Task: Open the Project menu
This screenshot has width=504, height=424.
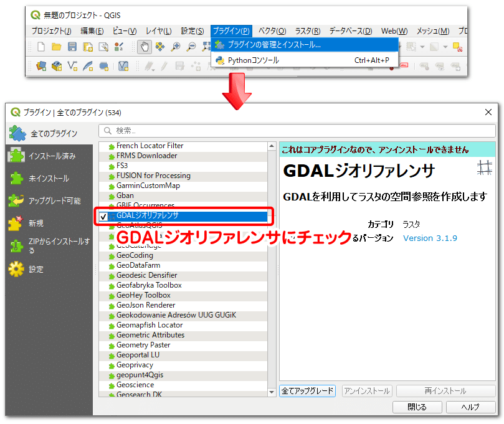Action: pyautogui.click(x=52, y=31)
